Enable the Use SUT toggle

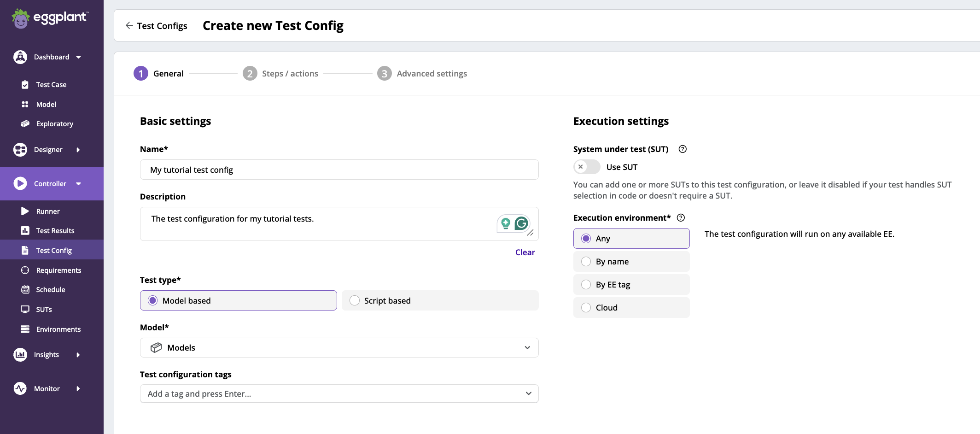tap(586, 167)
